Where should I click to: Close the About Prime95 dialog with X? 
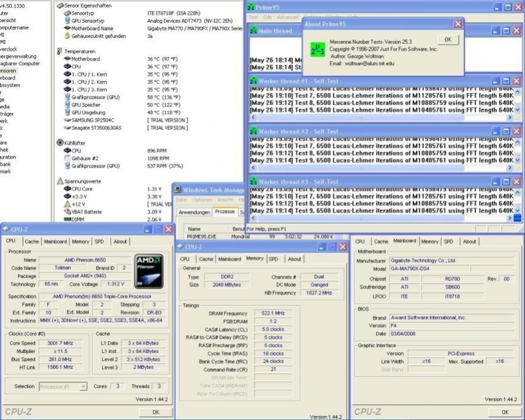[x=458, y=24]
